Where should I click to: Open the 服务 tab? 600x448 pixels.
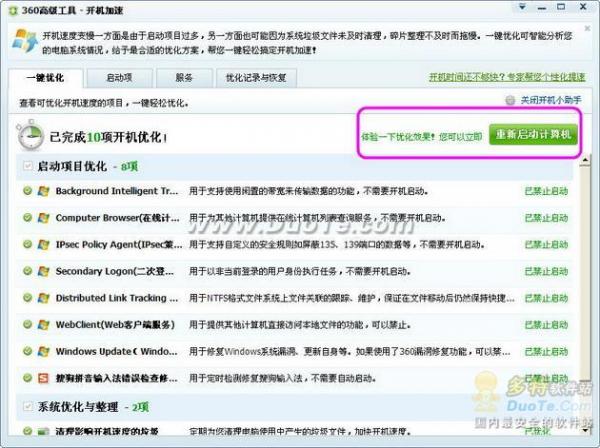[184, 78]
